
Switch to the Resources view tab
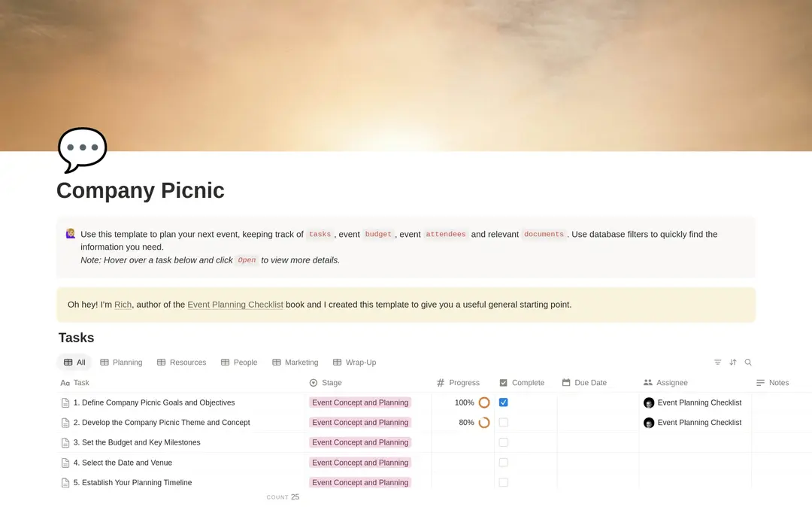click(x=182, y=363)
